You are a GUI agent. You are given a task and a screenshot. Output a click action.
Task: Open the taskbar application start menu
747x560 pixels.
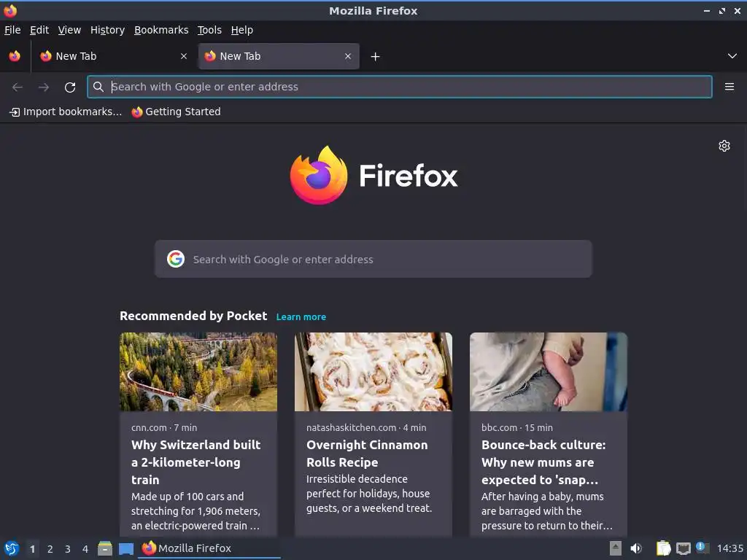click(x=12, y=548)
